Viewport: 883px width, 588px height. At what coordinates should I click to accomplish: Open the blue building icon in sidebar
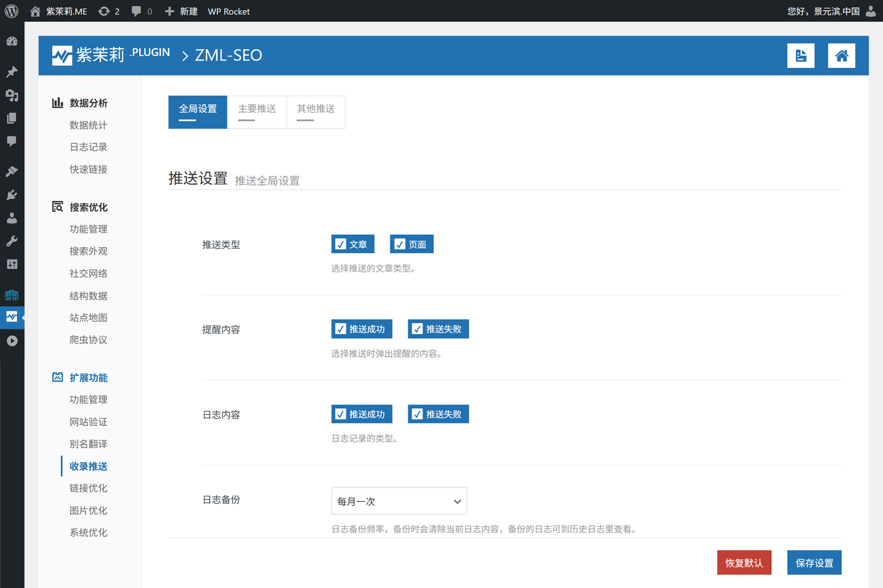[12, 295]
